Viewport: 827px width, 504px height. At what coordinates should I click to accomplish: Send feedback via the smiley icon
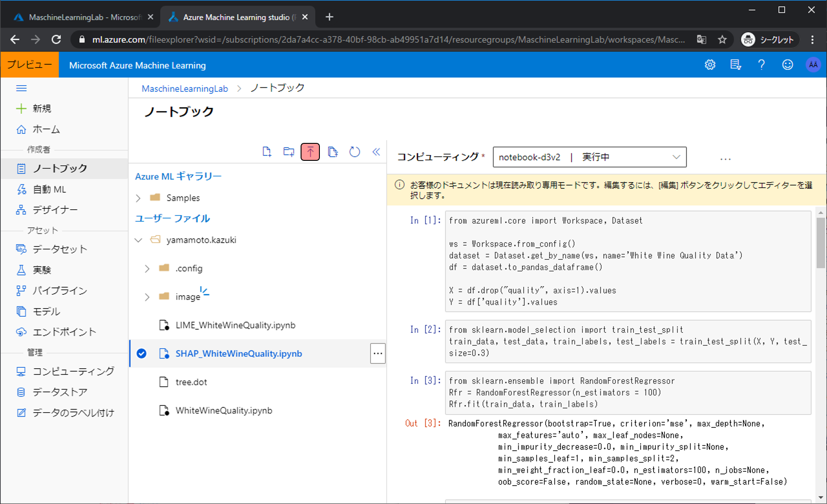point(787,65)
